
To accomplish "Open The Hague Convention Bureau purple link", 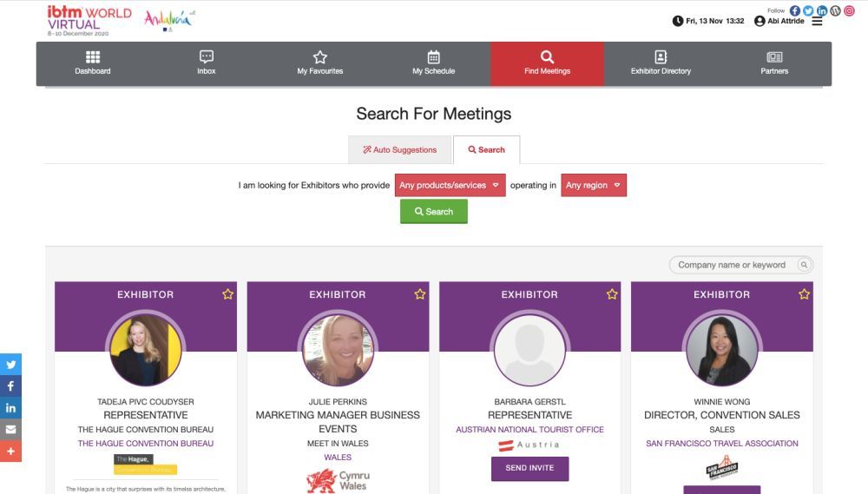I will point(146,443).
